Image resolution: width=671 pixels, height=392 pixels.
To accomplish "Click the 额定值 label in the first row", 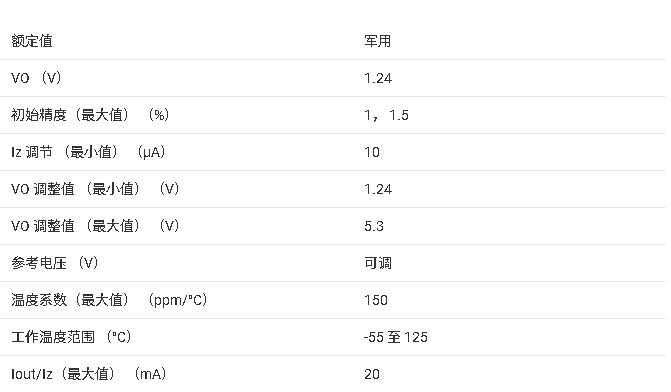I will tap(32, 41).
